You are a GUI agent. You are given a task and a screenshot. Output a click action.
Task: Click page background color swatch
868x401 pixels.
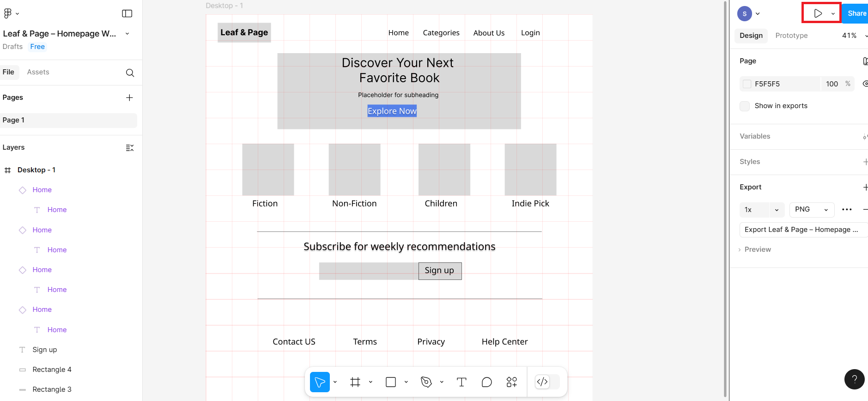point(747,84)
